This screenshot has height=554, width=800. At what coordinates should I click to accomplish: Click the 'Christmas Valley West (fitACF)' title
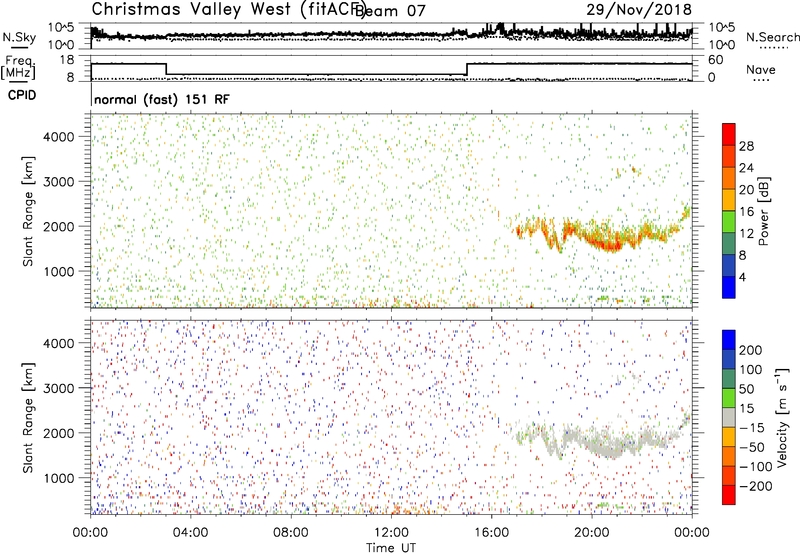(x=229, y=9)
